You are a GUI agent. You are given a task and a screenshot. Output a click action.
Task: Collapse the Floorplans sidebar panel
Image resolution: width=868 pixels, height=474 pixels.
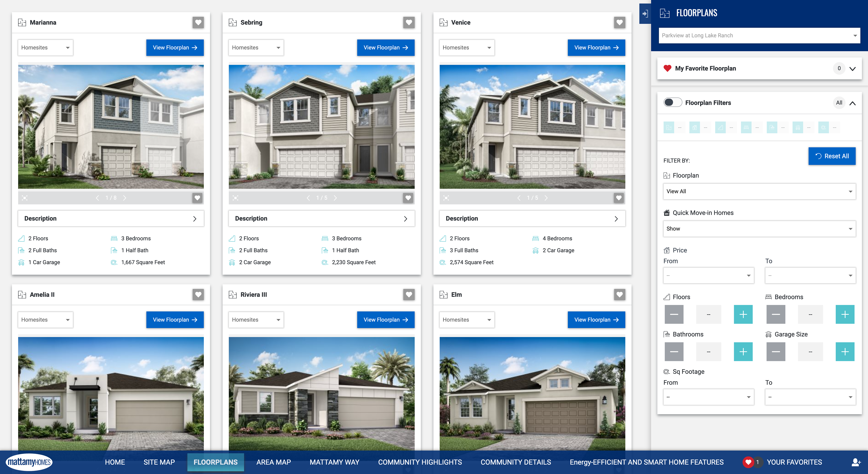645,14
